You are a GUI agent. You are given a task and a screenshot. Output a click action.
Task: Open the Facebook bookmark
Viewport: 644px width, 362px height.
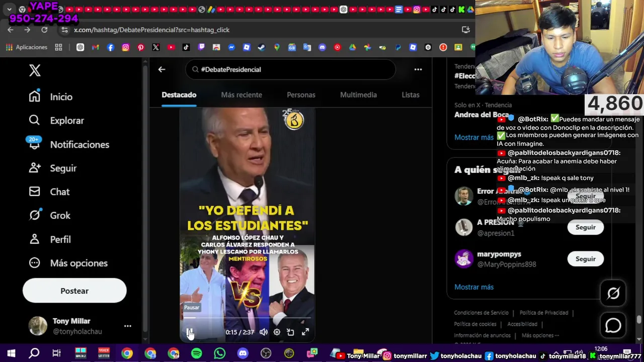pyautogui.click(x=111, y=47)
